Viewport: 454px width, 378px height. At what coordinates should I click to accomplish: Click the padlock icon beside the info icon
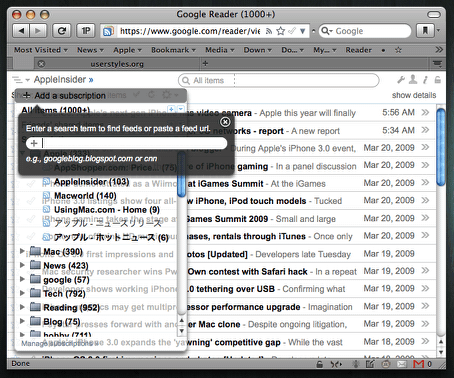pyautogui.click(x=438, y=80)
